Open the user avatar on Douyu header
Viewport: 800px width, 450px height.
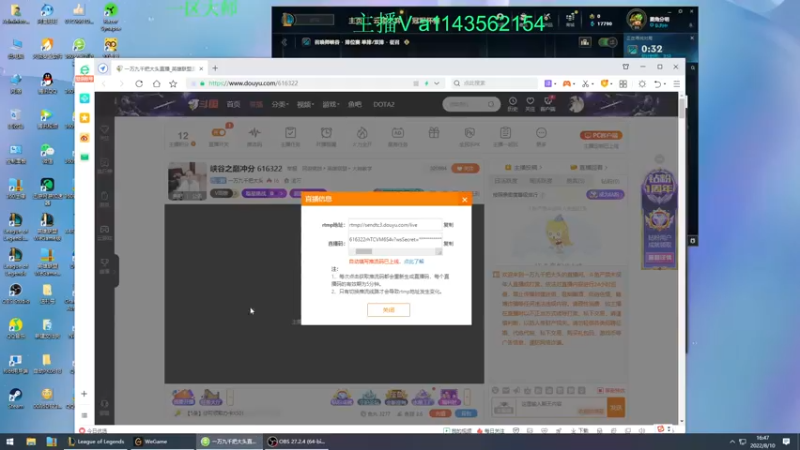click(x=576, y=104)
